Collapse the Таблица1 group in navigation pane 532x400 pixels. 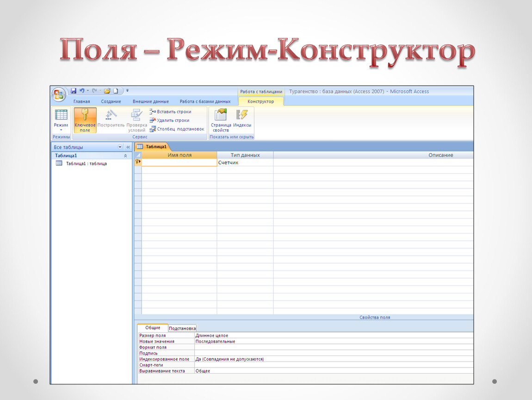coord(125,156)
